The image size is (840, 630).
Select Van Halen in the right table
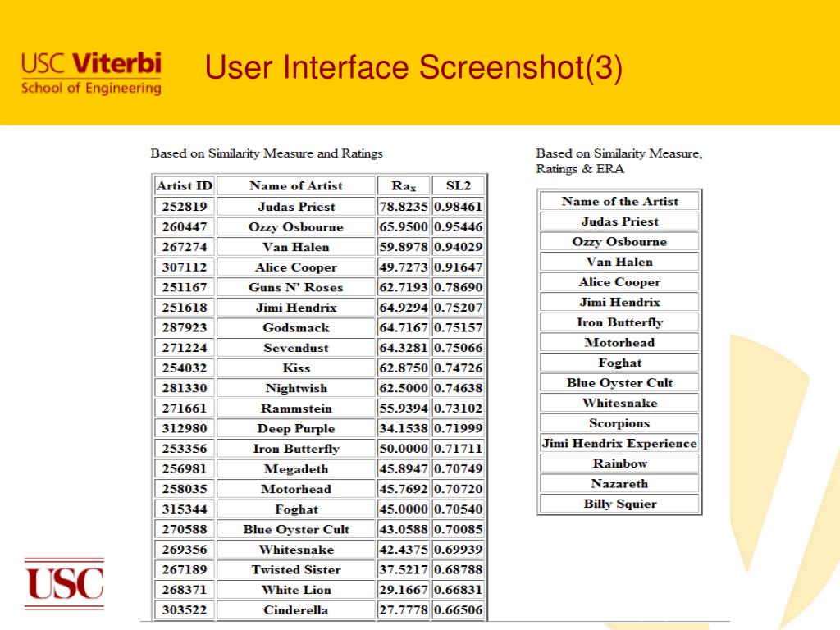point(620,262)
